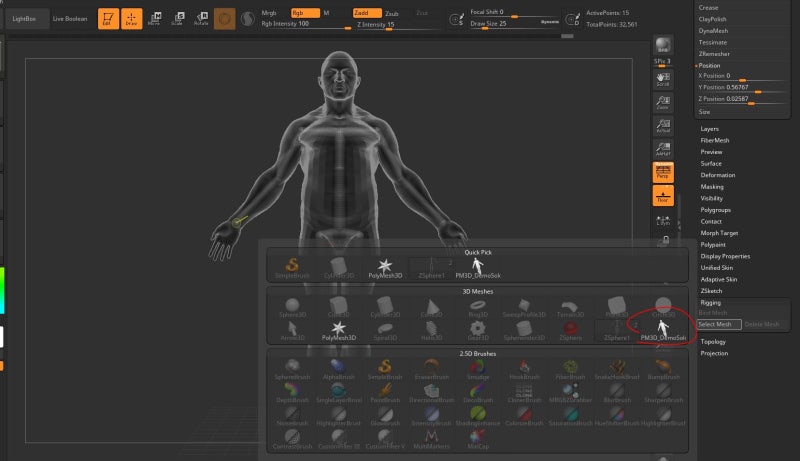Toggle the Floor grid button
Screen dimensions: 800x461
[662, 196]
